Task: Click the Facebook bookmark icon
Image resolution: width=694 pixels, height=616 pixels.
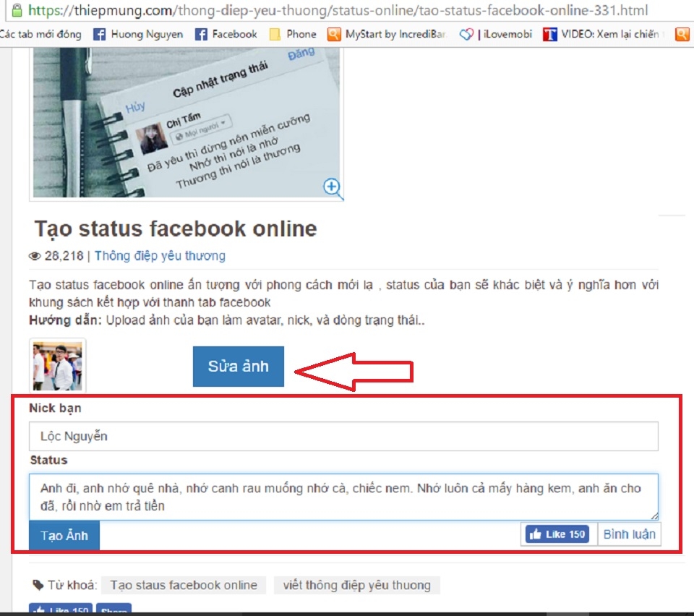Action: (x=200, y=33)
